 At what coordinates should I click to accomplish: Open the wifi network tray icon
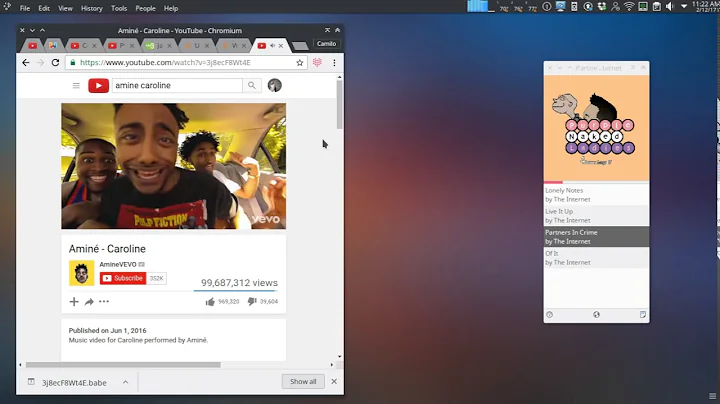click(629, 6)
